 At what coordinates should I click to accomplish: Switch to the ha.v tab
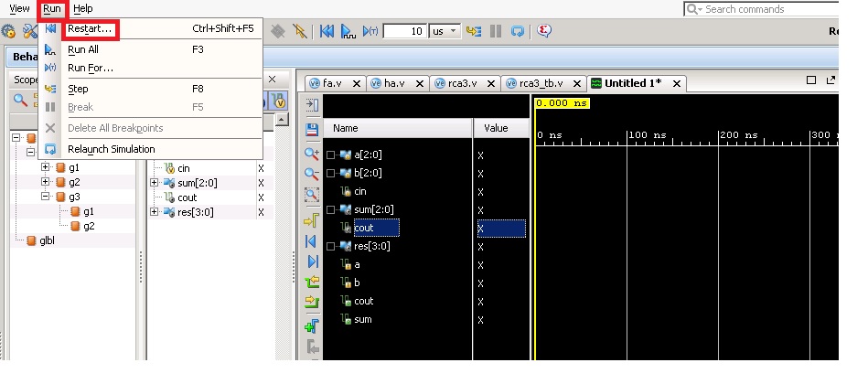(x=394, y=83)
